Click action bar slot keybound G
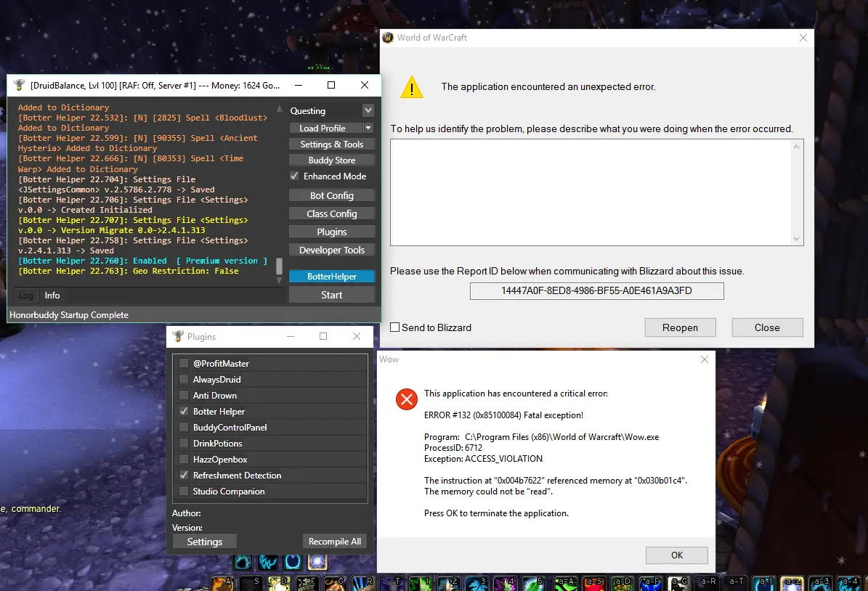 (x=336, y=584)
